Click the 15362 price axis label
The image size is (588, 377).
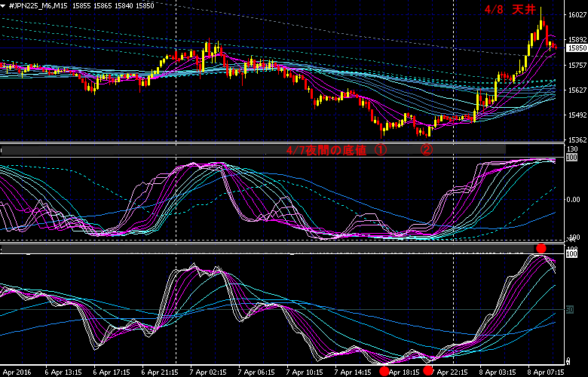tap(577, 140)
